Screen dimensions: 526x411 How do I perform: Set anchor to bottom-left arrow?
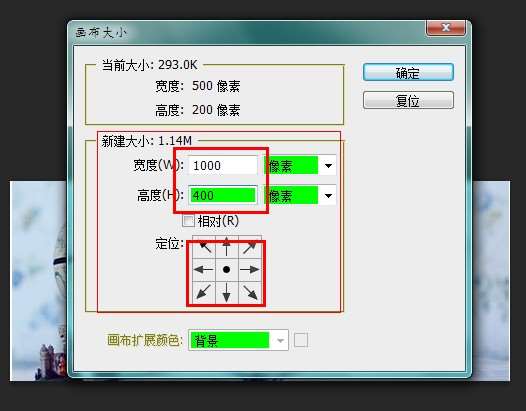point(204,292)
